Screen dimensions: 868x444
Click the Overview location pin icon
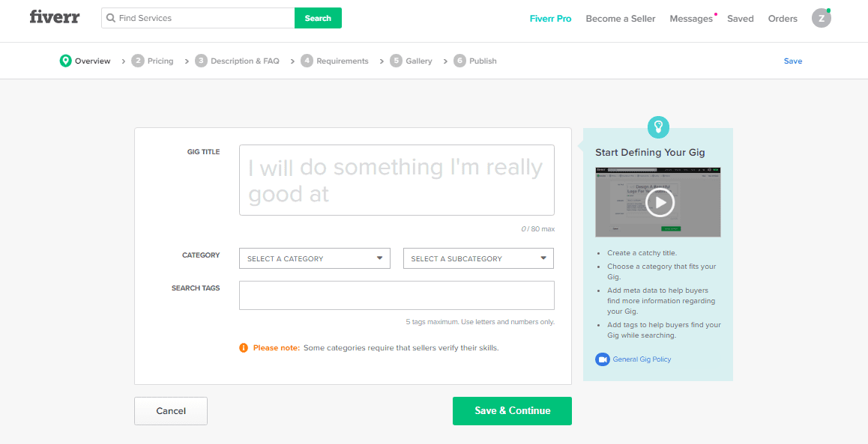(x=65, y=61)
